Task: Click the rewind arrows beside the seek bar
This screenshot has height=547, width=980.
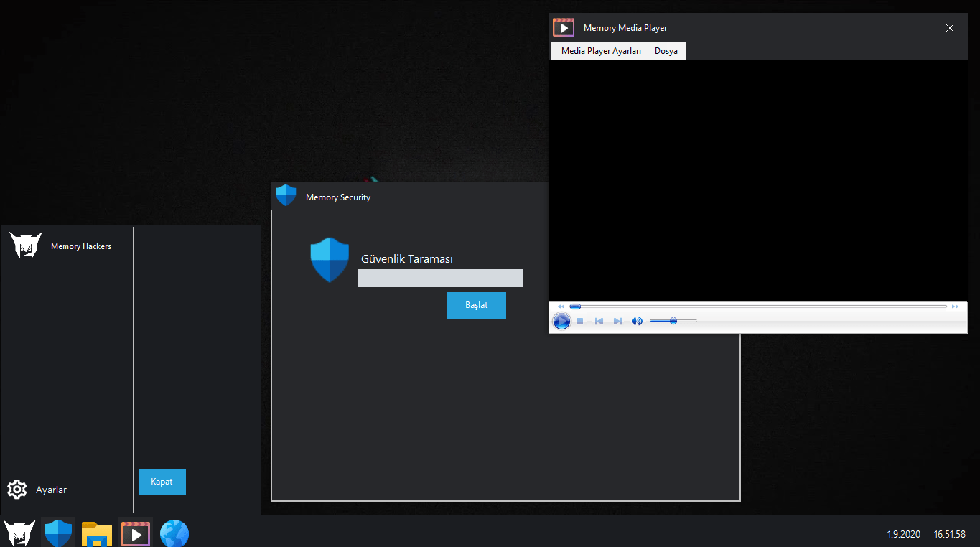Action: (x=561, y=307)
